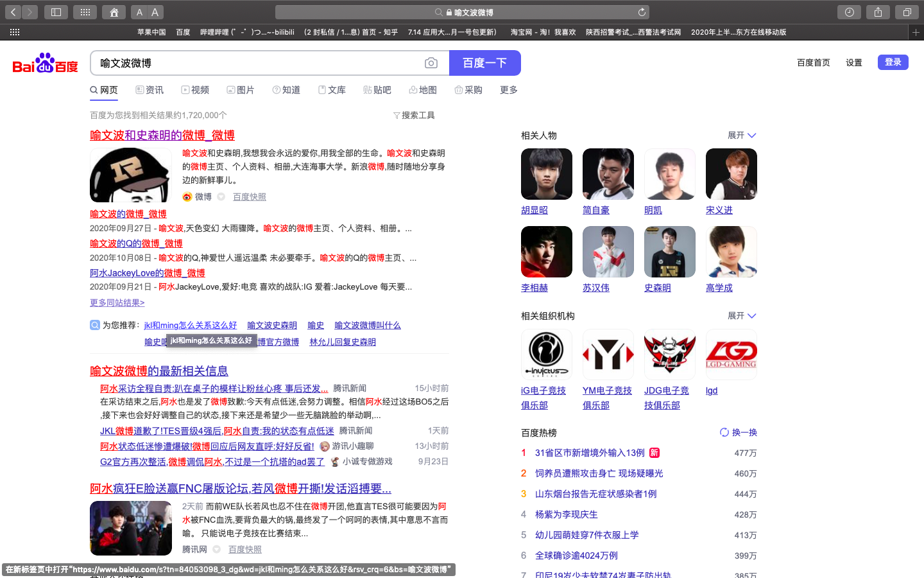Click the YM电子竞技俱乐部 logo
Image resolution: width=924 pixels, height=578 pixels.
608,355
